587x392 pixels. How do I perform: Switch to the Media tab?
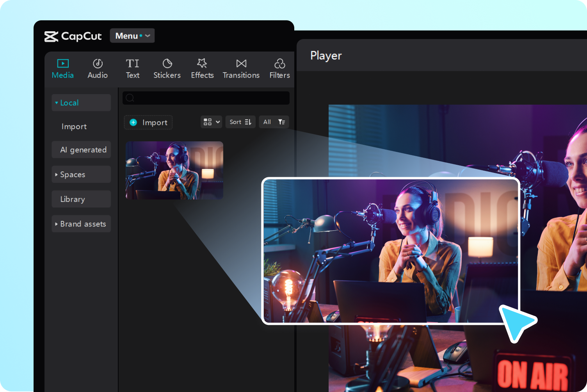click(x=62, y=68)
